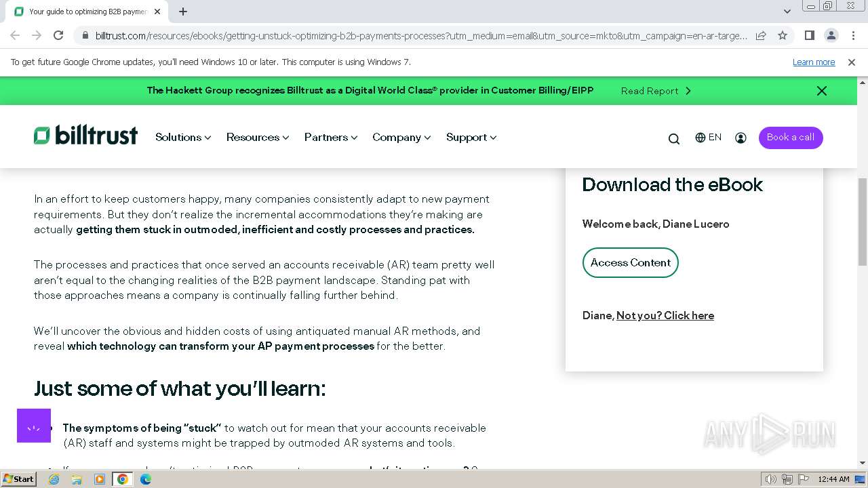The image size is (868, 488).
Task: Click the scrollbar down arrow
Action: coord(862,463)
